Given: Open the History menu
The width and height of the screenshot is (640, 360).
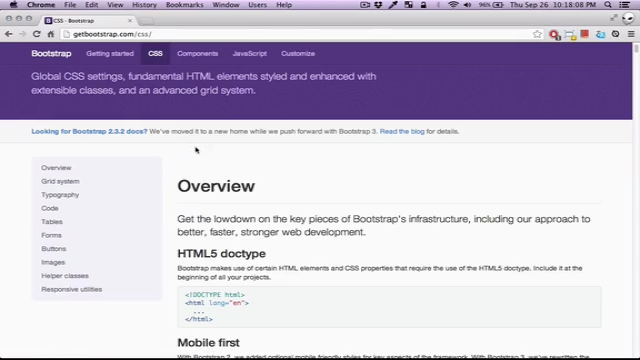Looking at the screenshot, I should [144, 5].
